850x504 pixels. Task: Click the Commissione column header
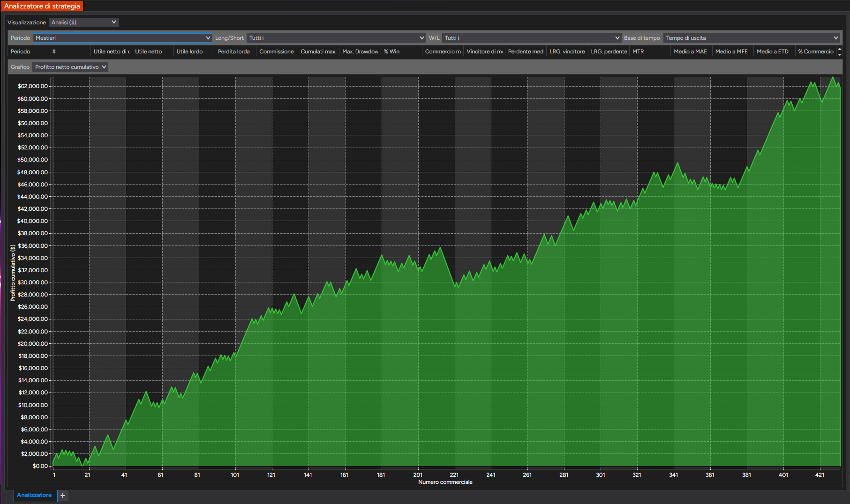click(277, 52)
